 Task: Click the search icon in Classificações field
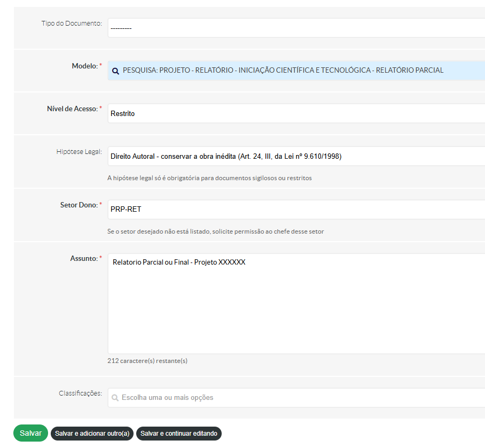[115, 398]
